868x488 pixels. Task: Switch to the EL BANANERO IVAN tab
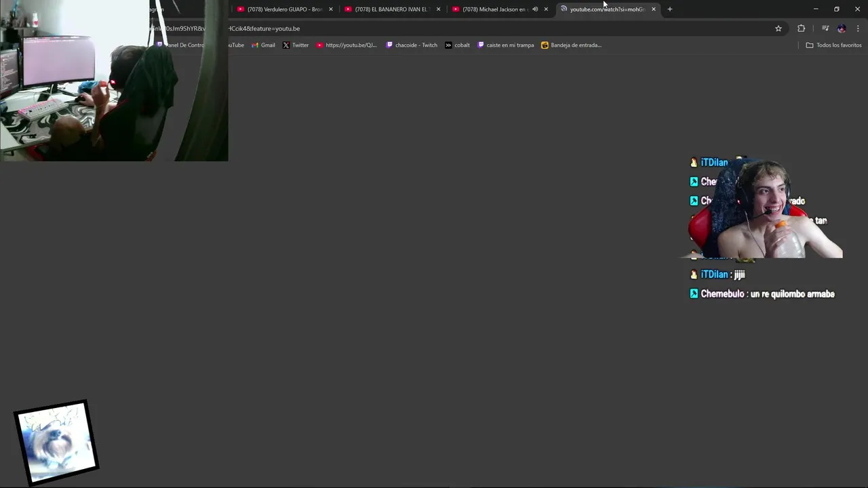coord(391,9)
